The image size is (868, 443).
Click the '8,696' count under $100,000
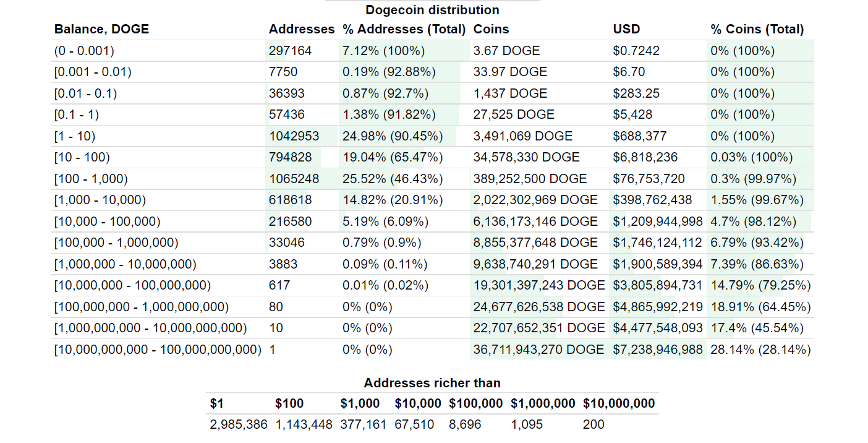(465, 425)
